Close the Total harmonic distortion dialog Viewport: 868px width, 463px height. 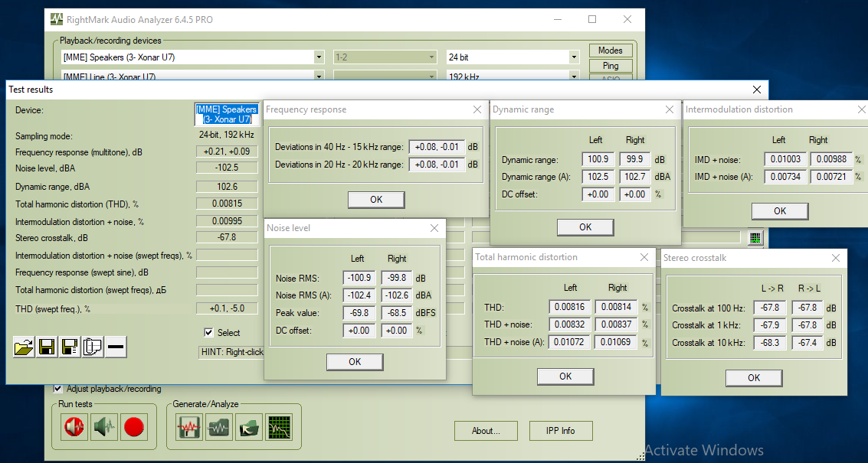coord(644,257)
